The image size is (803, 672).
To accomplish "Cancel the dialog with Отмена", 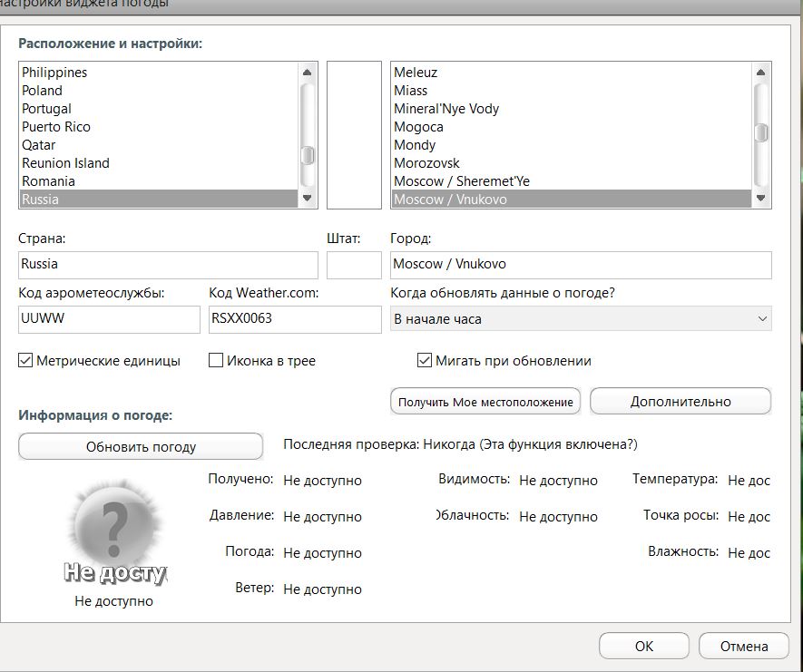I will 743,647.
